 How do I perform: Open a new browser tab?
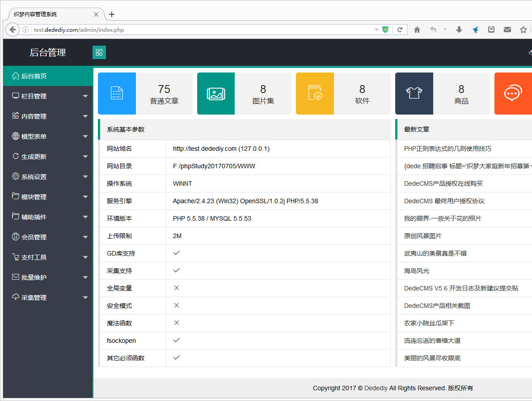coord(112,14)
